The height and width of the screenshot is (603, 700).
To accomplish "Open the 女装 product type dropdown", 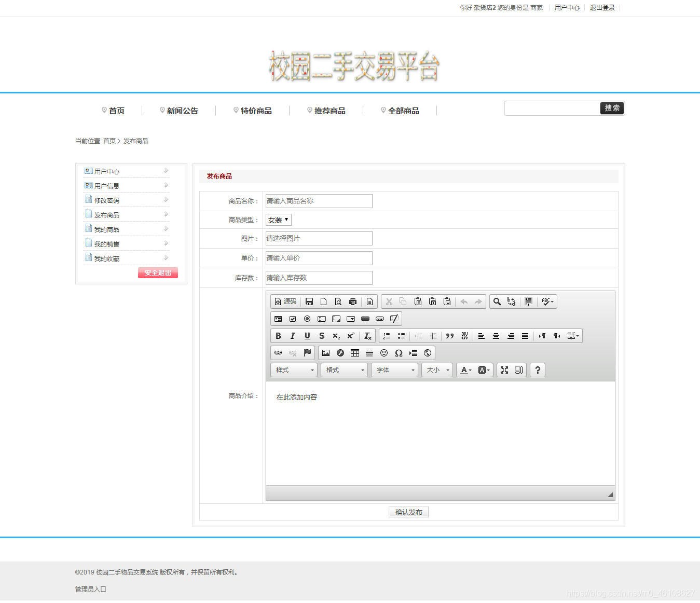I will 279,220.
